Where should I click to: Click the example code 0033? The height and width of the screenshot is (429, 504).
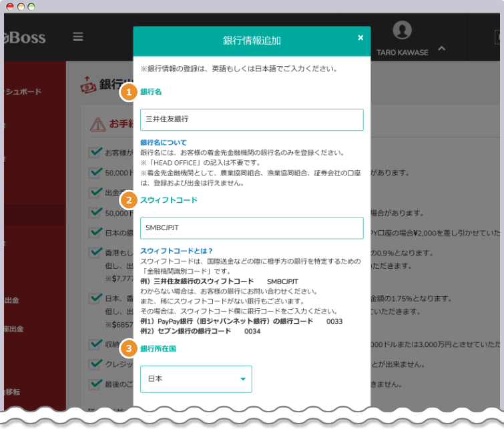point(334,322)
